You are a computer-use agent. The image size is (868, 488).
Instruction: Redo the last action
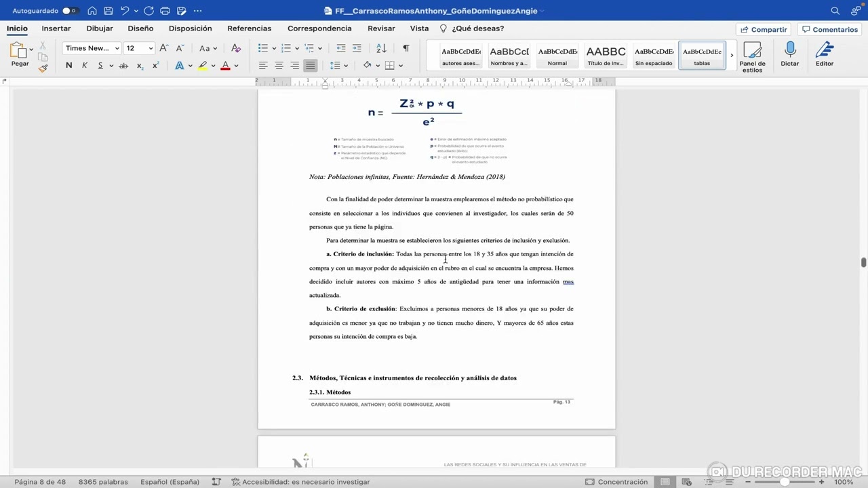[149, 11]
